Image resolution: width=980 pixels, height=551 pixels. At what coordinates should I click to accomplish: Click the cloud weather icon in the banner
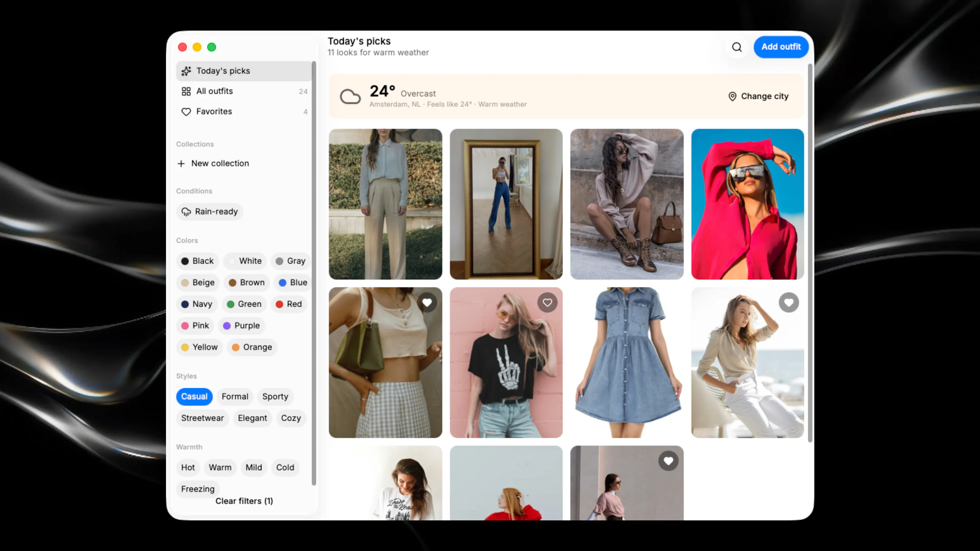point(350,97)
